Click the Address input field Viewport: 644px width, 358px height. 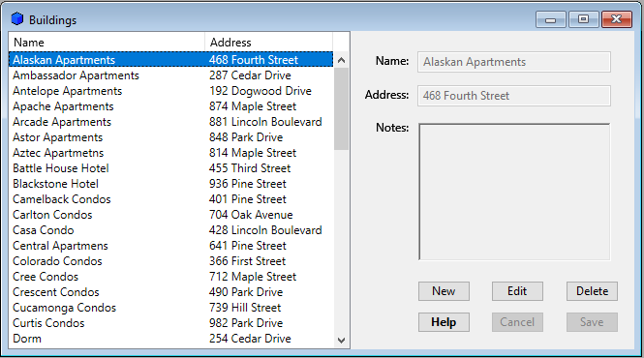coord(514,96)
